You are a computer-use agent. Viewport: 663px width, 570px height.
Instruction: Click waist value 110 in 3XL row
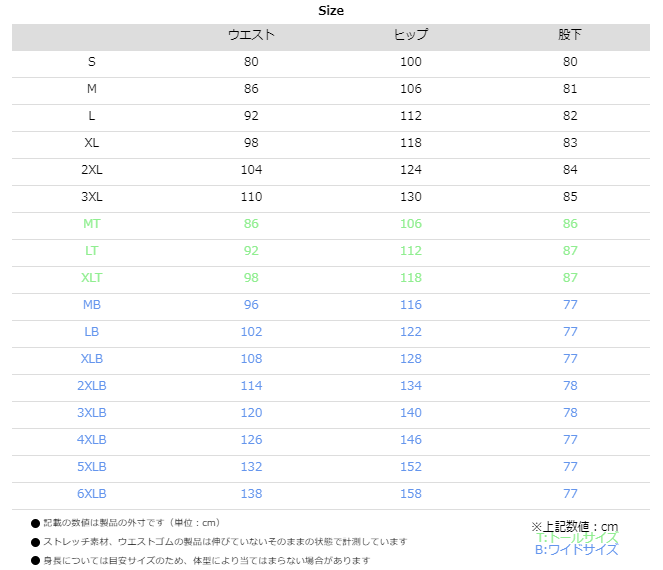[251, 197]
